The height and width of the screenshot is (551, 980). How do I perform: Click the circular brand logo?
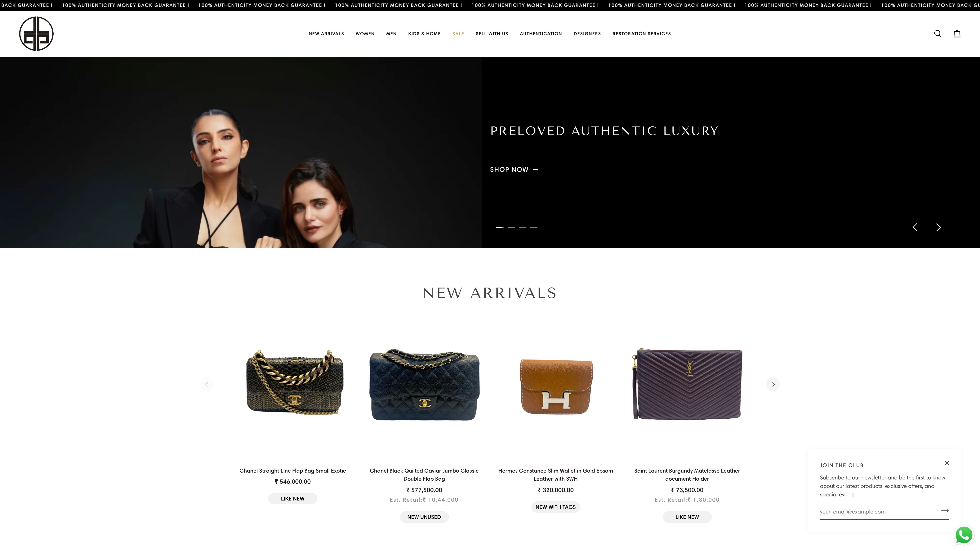point(36,34)
